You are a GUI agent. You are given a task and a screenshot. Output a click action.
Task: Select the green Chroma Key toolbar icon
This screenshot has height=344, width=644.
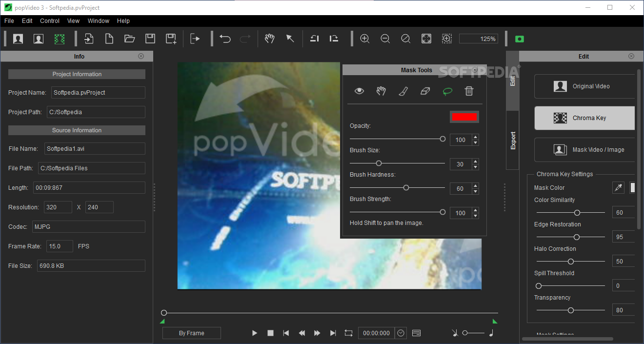click(60, 39)
